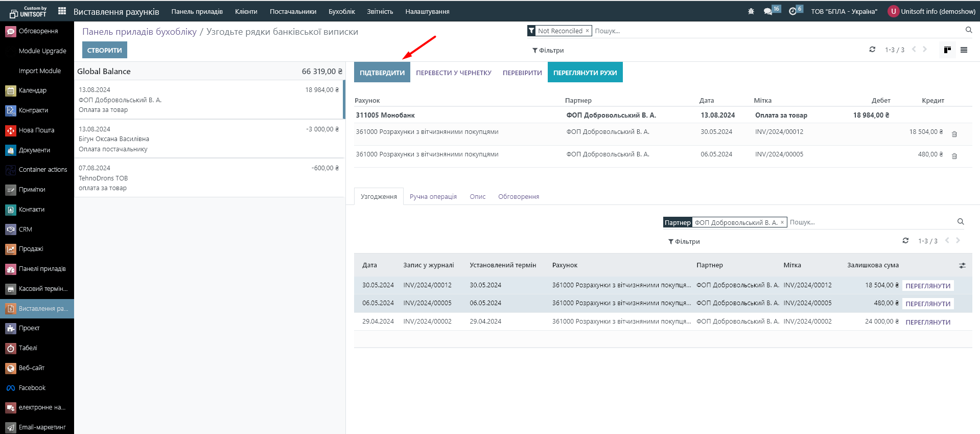The width and height of the screenshot is (980, 434).
Task: Click the top search input field
Action: (777, 31)
